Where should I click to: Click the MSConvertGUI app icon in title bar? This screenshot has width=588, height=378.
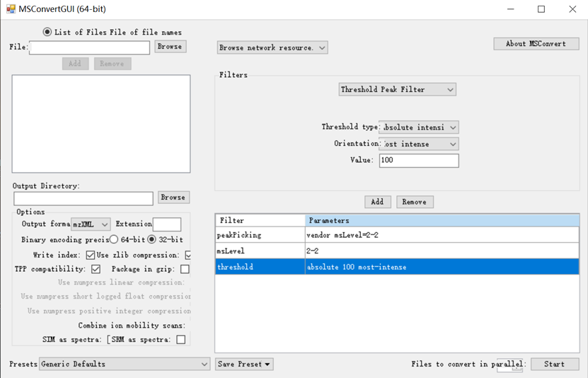click(11, 9)
